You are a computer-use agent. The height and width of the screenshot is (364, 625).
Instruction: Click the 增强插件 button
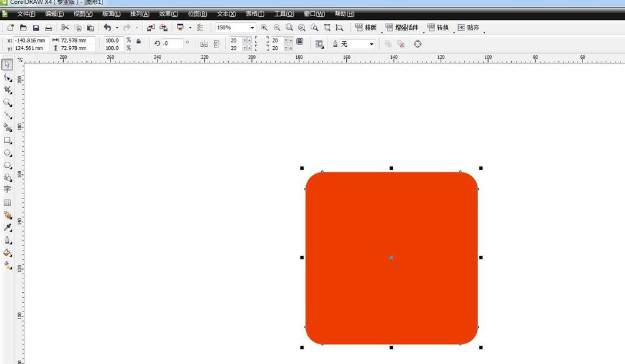402,28
